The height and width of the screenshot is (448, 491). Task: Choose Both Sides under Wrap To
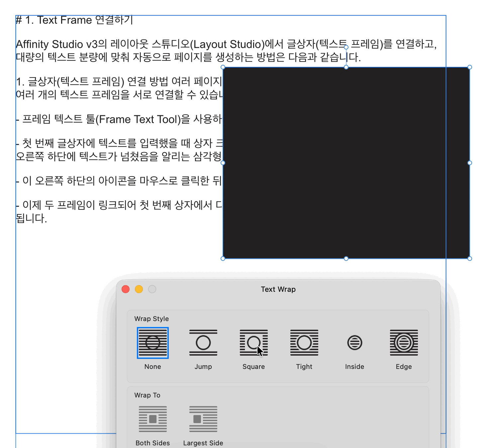pos(153,419)
